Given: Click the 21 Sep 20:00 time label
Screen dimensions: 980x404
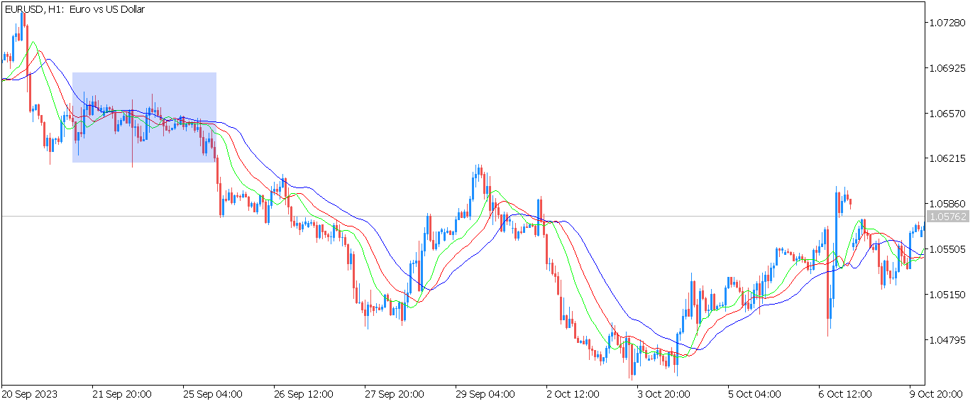Looking at the screenshot, I should [122, 394].
